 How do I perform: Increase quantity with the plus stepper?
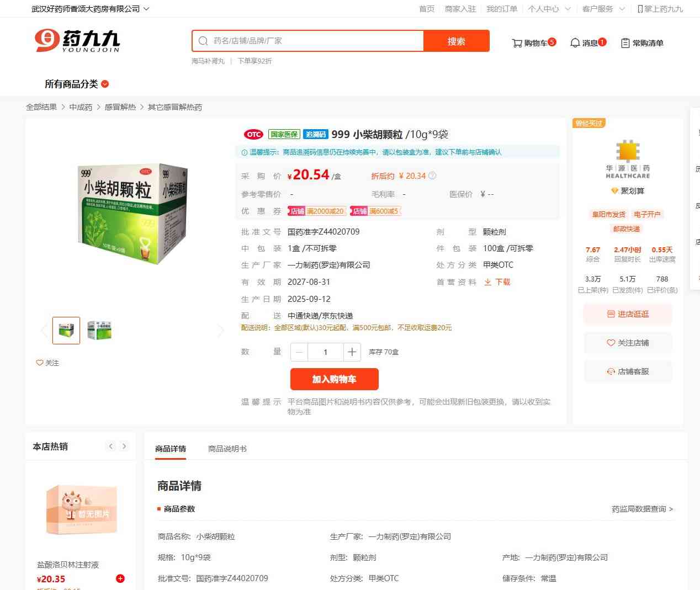[x=352, y=352]
